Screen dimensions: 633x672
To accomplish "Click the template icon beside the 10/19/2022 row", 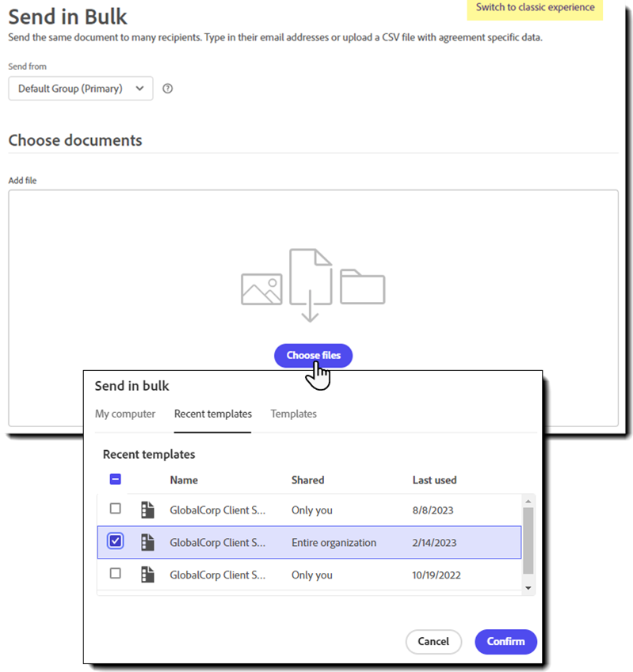I will pyautogui.click(x=147, y=575).
